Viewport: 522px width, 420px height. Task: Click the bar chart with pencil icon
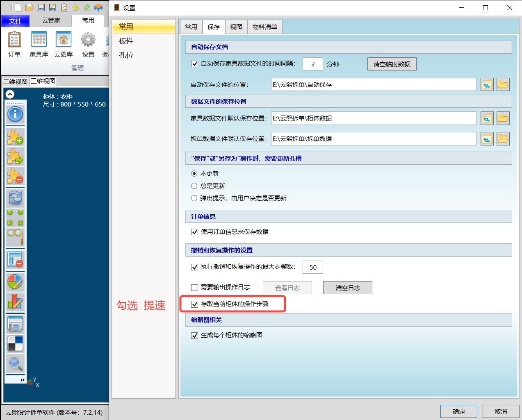15,302
